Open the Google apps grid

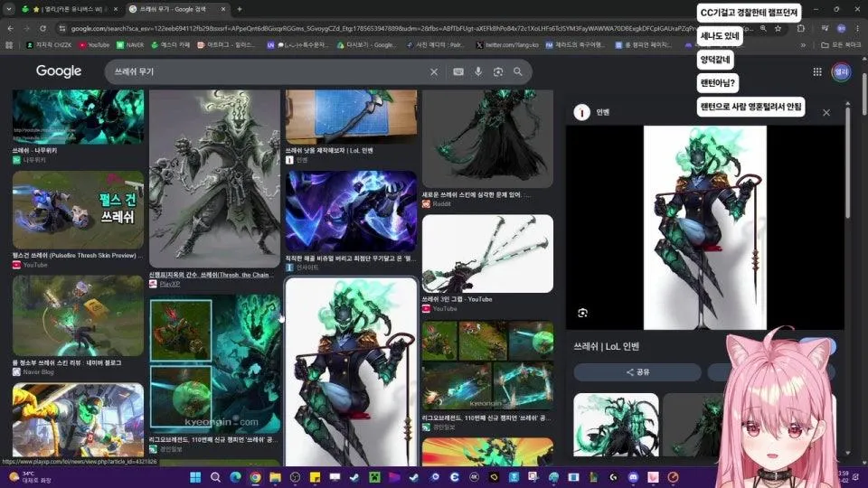pyautogui.click(x=817, y=72)
